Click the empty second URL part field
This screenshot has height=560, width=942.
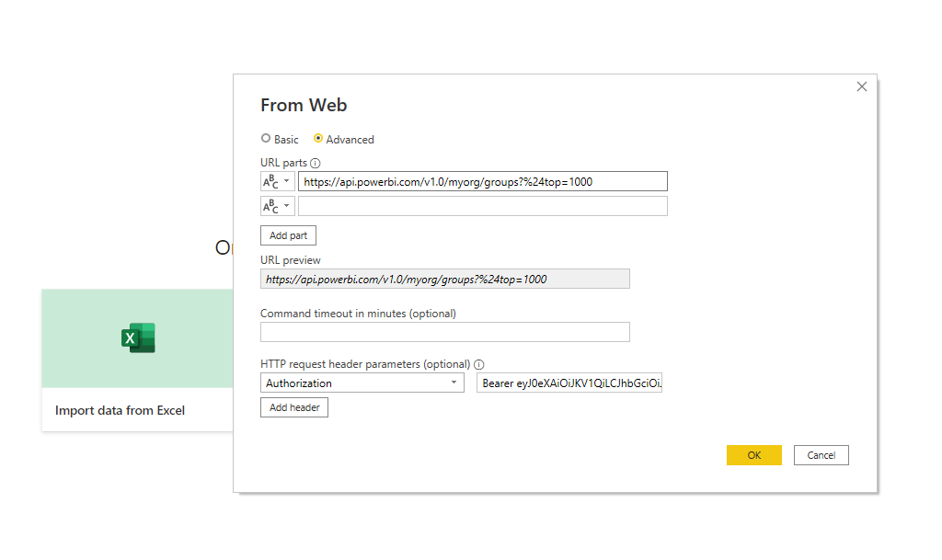[x=482, y=206]
